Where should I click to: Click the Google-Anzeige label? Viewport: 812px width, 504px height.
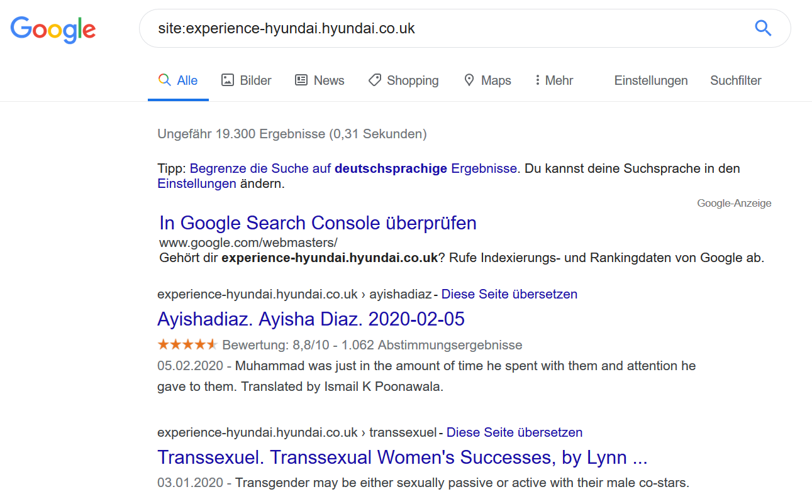pos(734,203)
